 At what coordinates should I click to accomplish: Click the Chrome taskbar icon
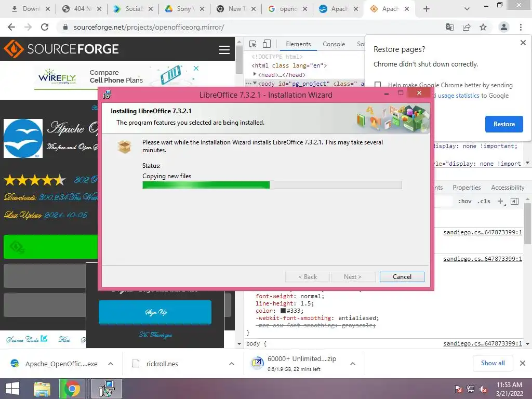coord(72,389)
